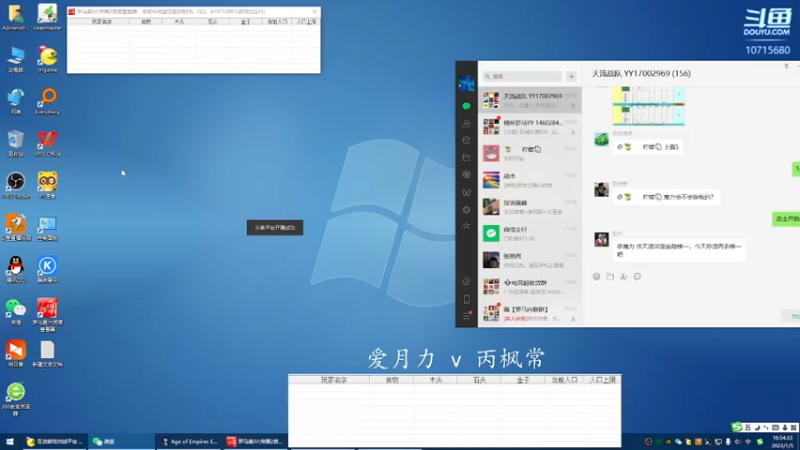Open WeChat hamburger settings menu icon

click(x=466, y=316)
